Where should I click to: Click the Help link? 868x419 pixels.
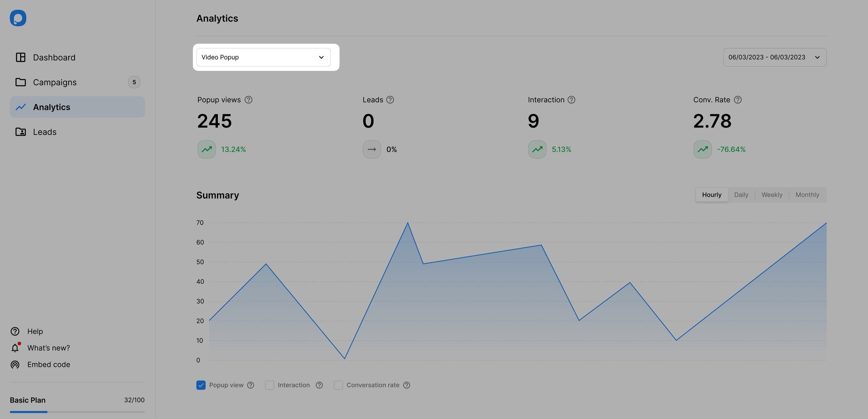point(35,332)
